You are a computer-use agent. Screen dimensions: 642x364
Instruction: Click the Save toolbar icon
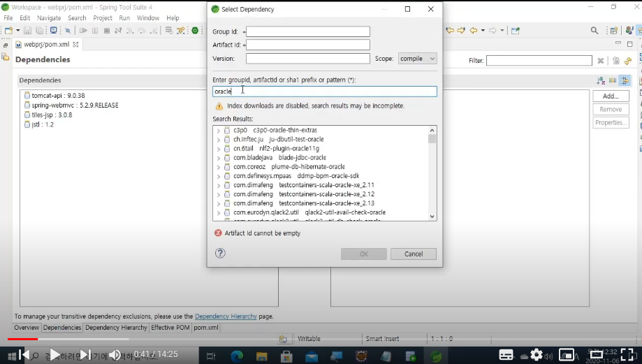[27, 30]
